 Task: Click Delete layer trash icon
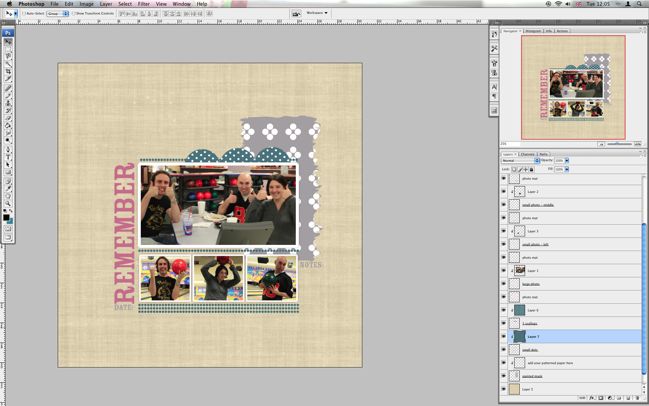tap(637, 398)
